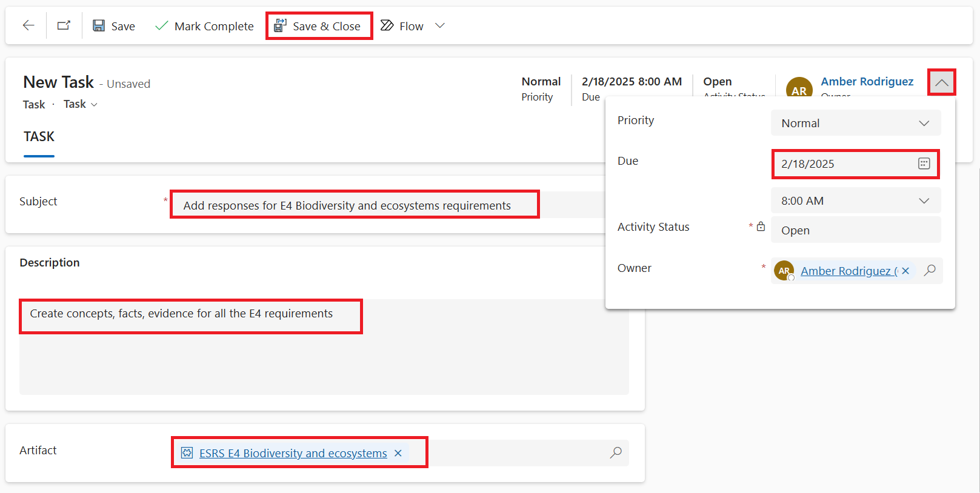The image size is (980, 493).
Task: Search for an Artifact record
Action: coord(616,452)
